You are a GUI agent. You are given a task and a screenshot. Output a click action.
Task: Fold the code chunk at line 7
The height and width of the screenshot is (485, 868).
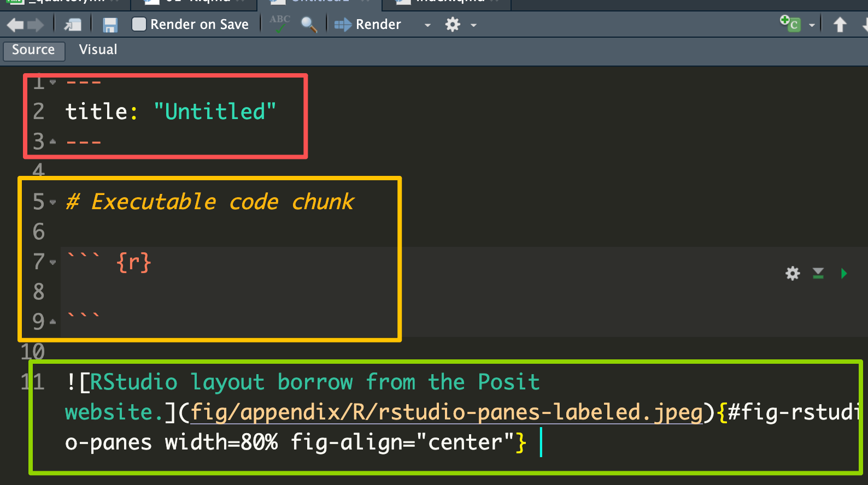(x=53, y=262)
